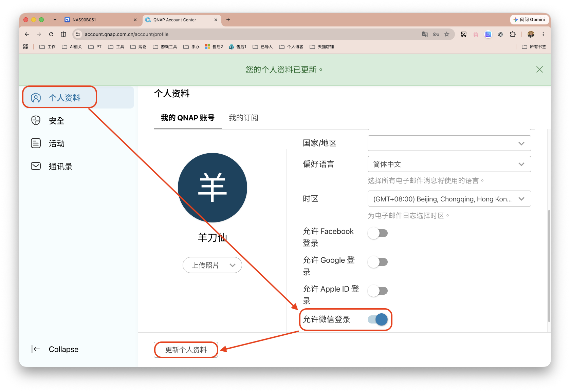Image resolution: width=570 pixels, height=392 pixels.
Task: Click the translate page icon
Action: pos(425,34)
